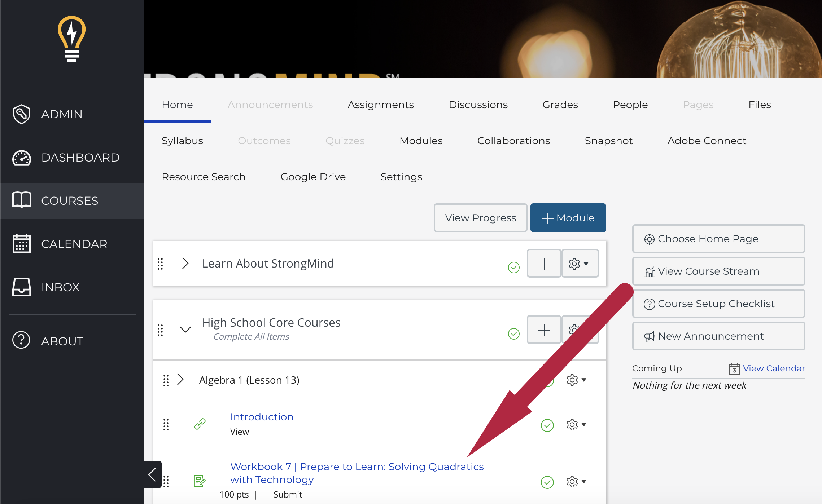This screenshot has width=822, height=504.
Task: Open the Assignments tab
Action: point(381,105)
